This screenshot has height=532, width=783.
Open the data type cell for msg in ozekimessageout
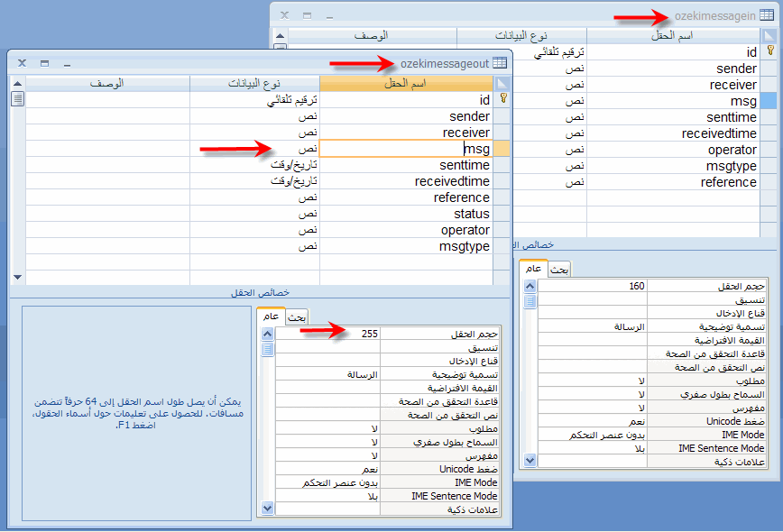tap(254, 149)
